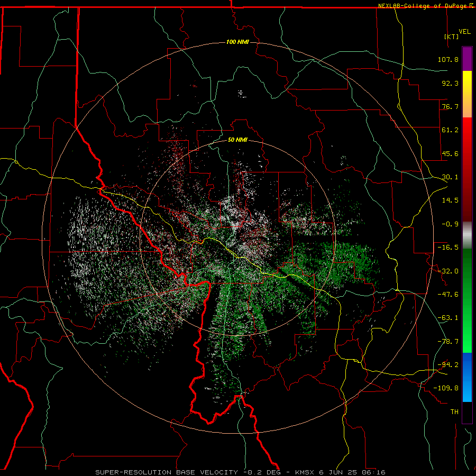
Task: Click the TH label below the scale
Action: (454, 412)
